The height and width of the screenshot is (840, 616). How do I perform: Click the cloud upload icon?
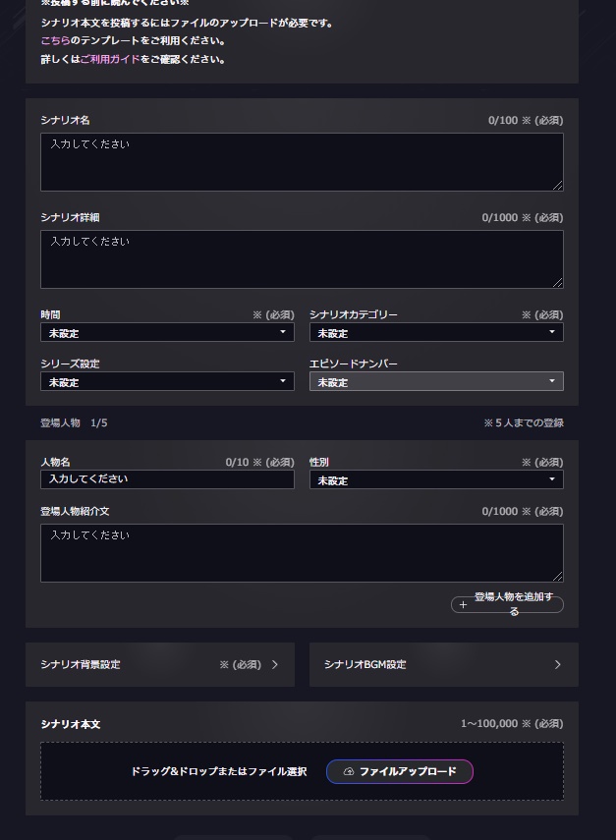(x=349, y=772)
